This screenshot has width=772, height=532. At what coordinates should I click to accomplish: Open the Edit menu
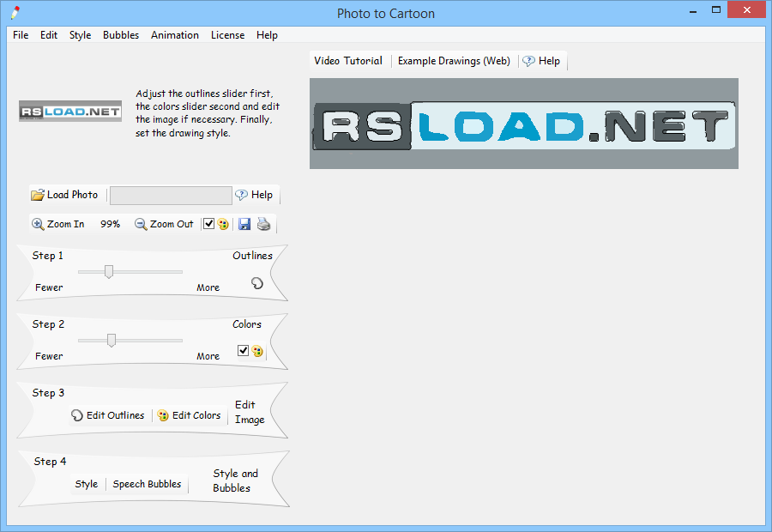(49, 35)
